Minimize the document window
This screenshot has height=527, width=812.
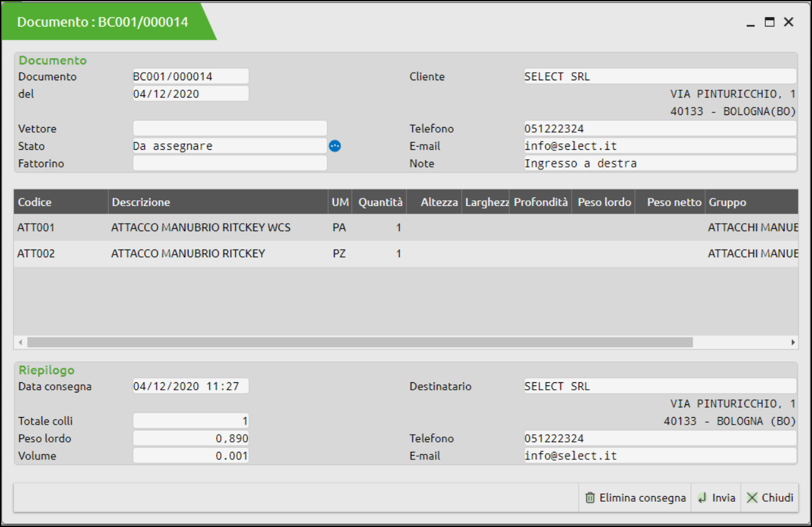tap(751, 22)
